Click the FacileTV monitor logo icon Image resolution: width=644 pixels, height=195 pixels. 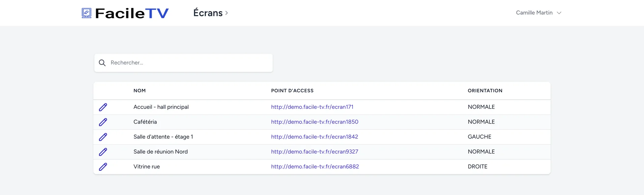pyautogui.click(x=87, y=13)
